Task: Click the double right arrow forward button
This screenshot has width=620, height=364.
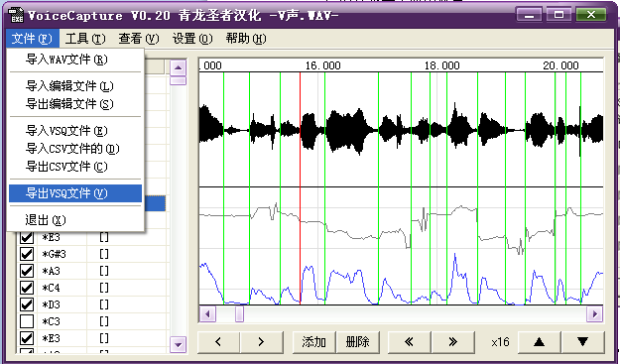Action: [x=453, y=342]
